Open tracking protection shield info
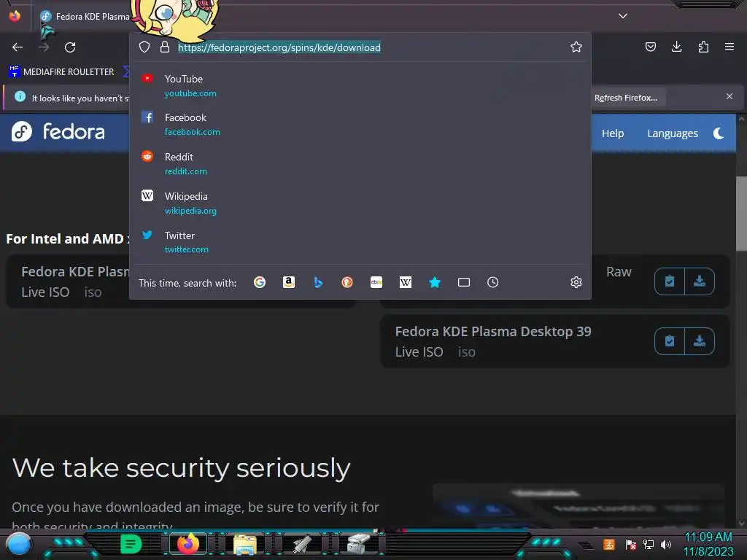Screen dimensions: 747x560 [x=144, y=47]
